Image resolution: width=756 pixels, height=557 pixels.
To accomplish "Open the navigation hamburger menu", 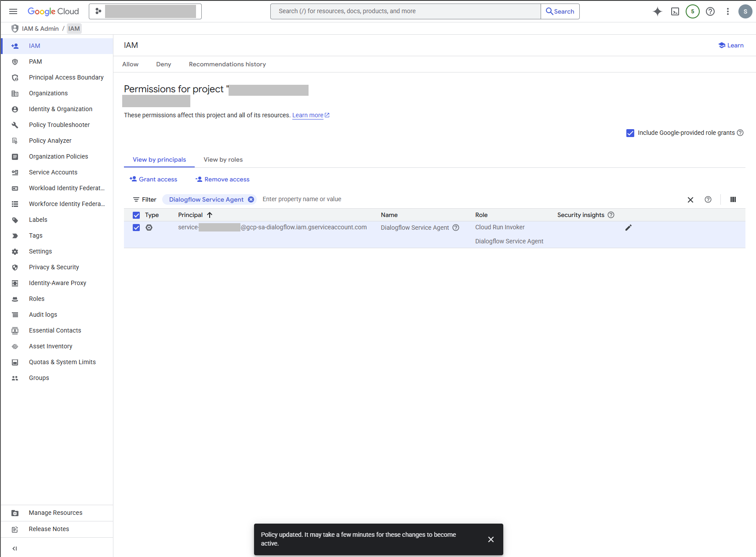I will pyautogui.click(x=13, y=11).
